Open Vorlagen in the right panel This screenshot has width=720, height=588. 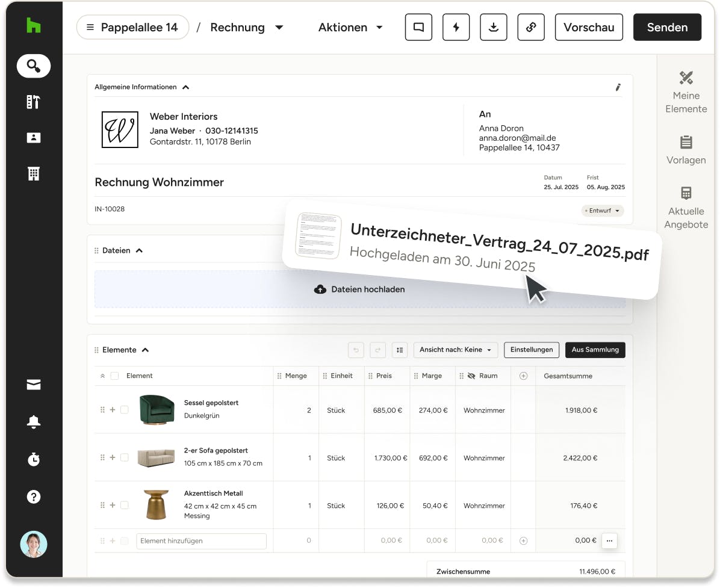[x=686, y=149]
